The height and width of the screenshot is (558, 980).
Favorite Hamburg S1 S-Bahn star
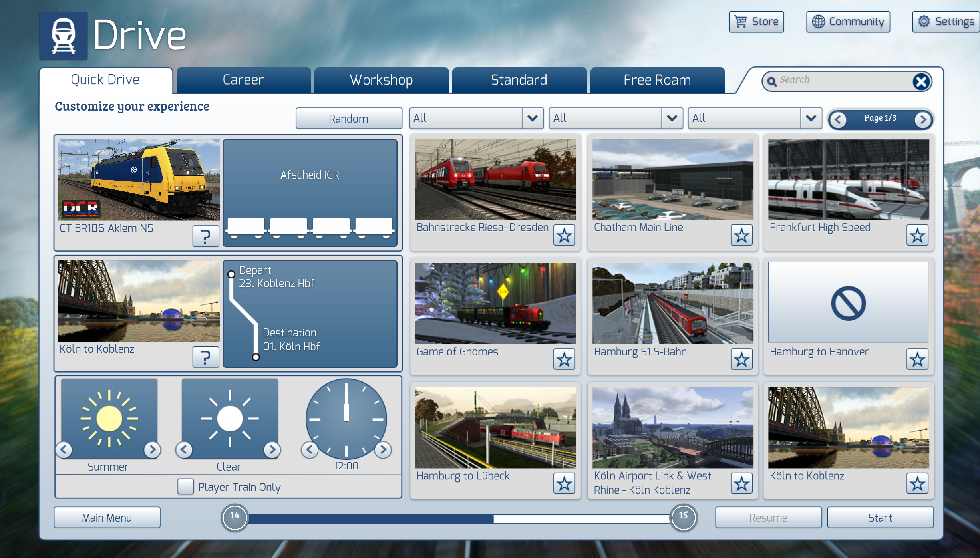click(741, 359)
